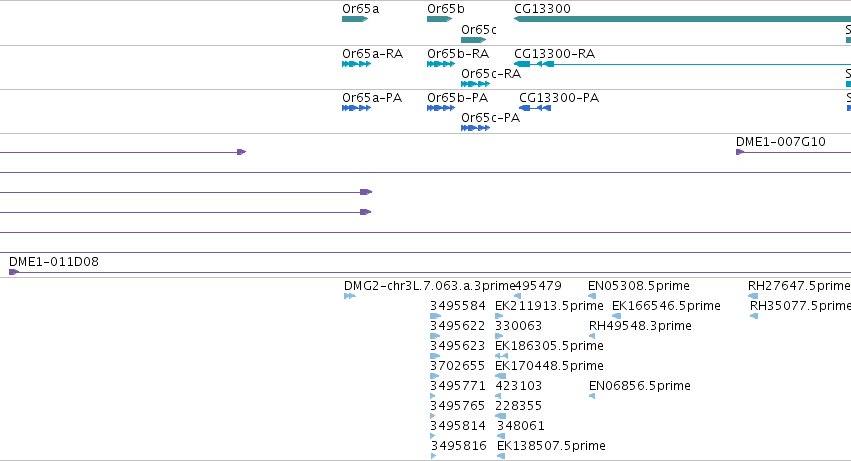Click the EK186305.5prime EST

pyautogui.click(x=501, y=356)
